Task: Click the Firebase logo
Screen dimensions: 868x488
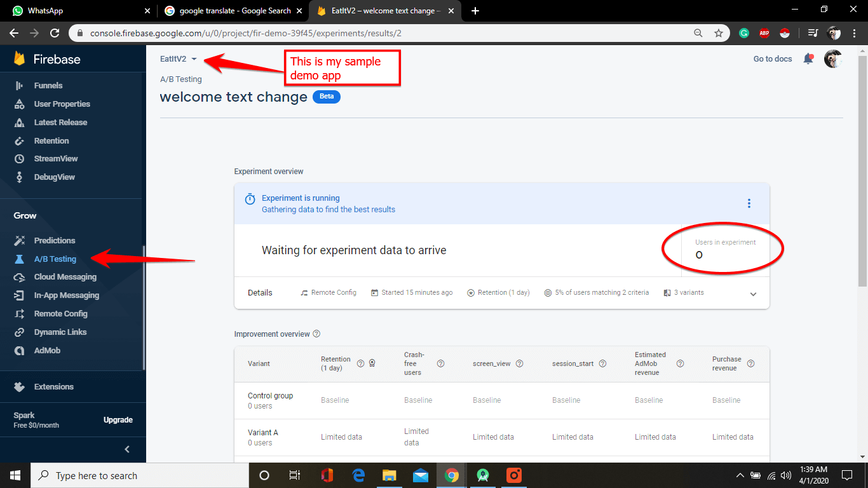Action: pos(48,59)
